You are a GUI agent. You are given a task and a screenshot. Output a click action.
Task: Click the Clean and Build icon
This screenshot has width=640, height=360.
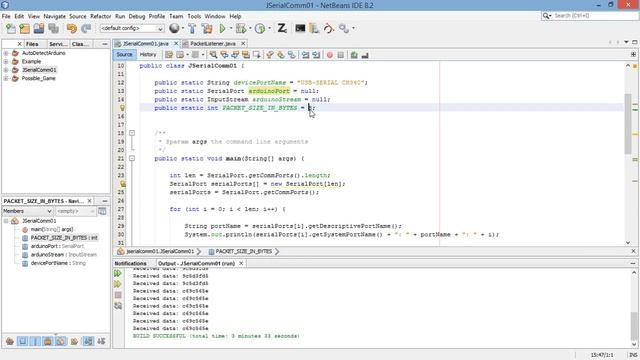tap(207, 29)
